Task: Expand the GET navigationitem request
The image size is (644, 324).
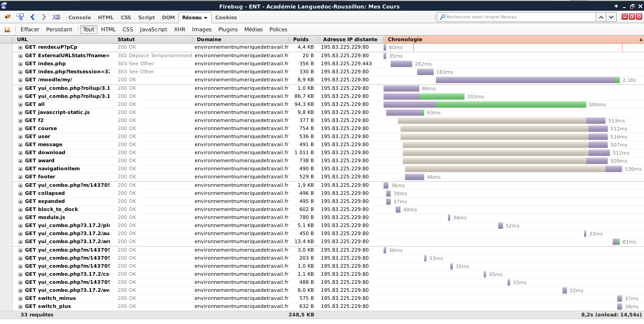Action: coord(20,169)
